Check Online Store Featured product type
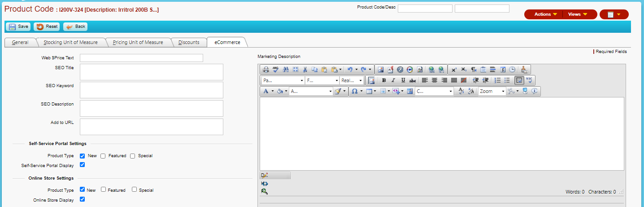This screenshot has width=644, height=207. click(103, 189)
